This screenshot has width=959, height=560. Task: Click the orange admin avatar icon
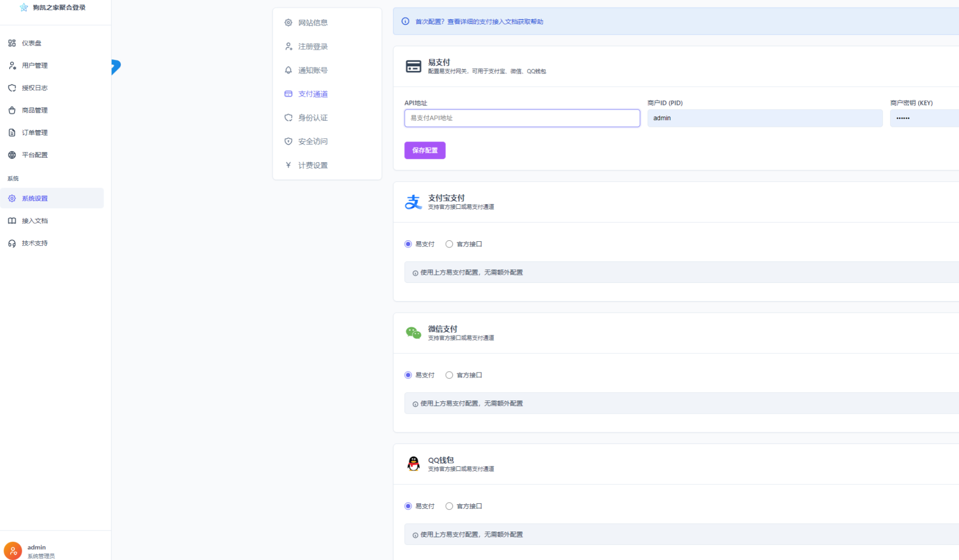point(13,551)
